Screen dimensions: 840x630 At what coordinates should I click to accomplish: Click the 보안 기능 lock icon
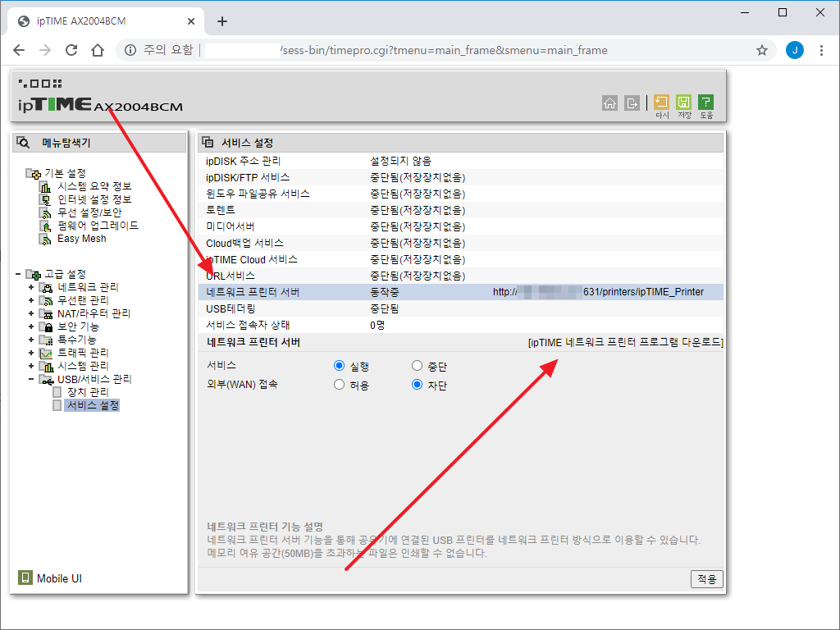pyautogui.click(x=46, y=326)
